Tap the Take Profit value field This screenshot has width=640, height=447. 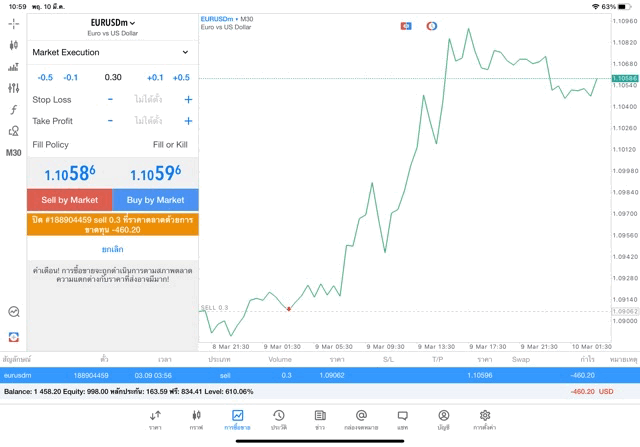pyautogui.click(x=148, y=120)
